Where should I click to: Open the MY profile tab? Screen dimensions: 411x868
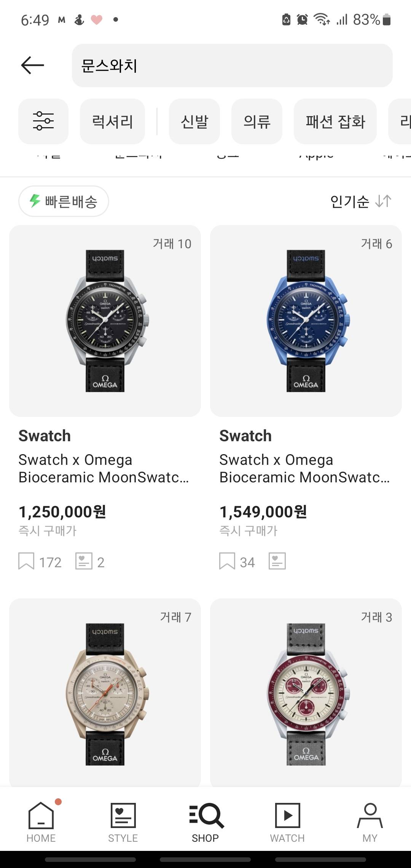[x=370, y=822]
